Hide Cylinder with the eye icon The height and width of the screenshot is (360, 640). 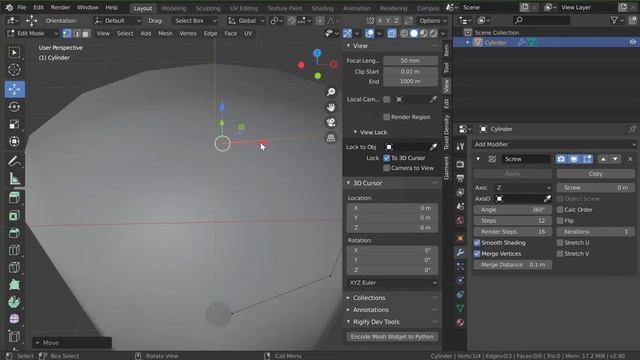click(632, 42)
